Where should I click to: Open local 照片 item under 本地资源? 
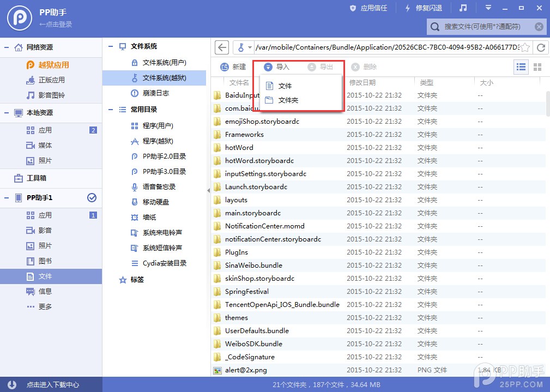(51, 161)
